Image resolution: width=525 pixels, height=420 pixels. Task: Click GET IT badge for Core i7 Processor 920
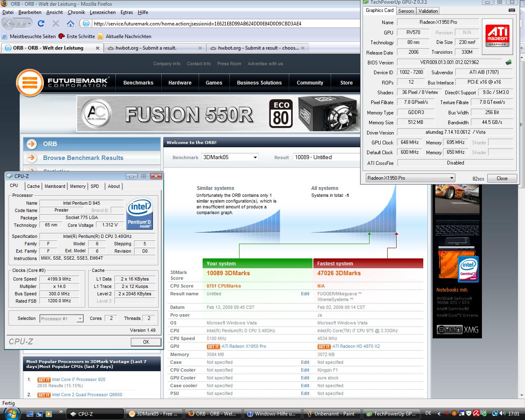coord(44,380)
